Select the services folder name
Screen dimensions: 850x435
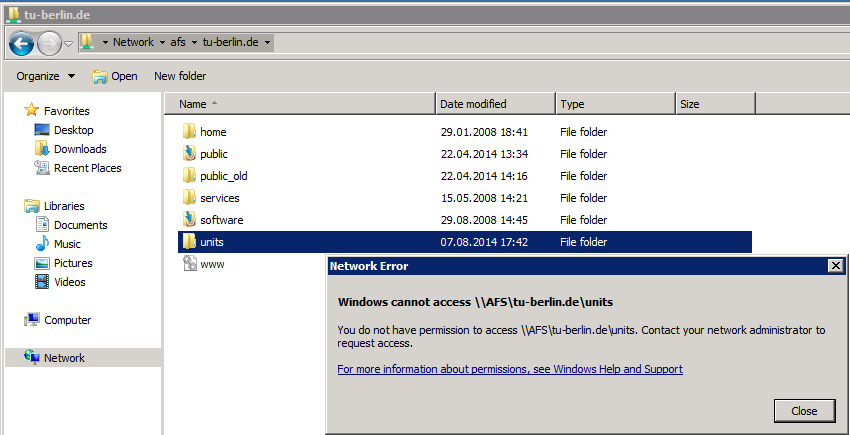(220, 198)
